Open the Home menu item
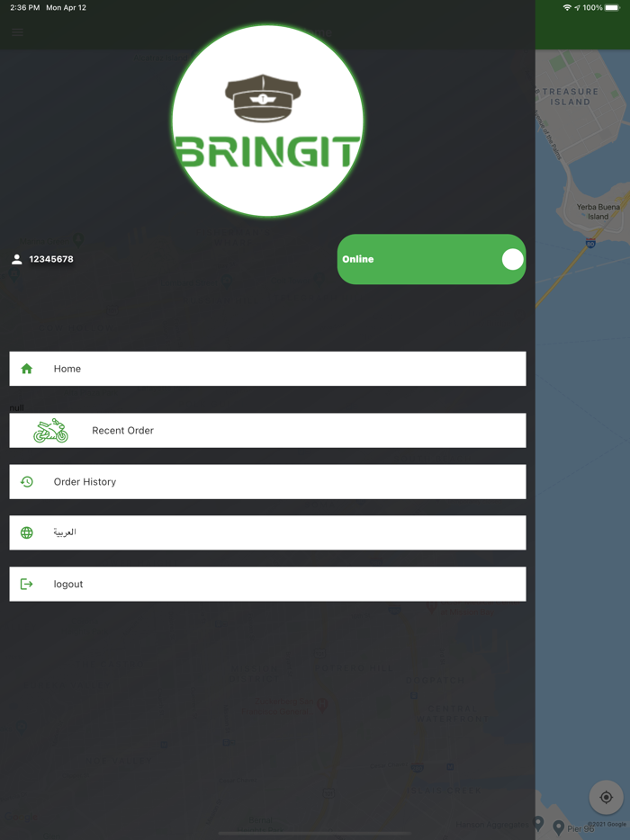This screenshot has width=630, height=840. click(267, 369)
